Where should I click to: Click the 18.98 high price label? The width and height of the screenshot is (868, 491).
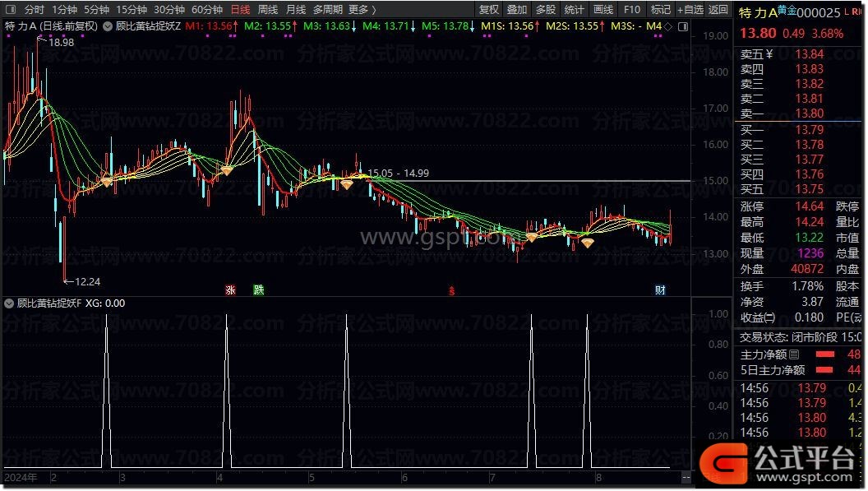pyautogui.click(x=61, y=42)
